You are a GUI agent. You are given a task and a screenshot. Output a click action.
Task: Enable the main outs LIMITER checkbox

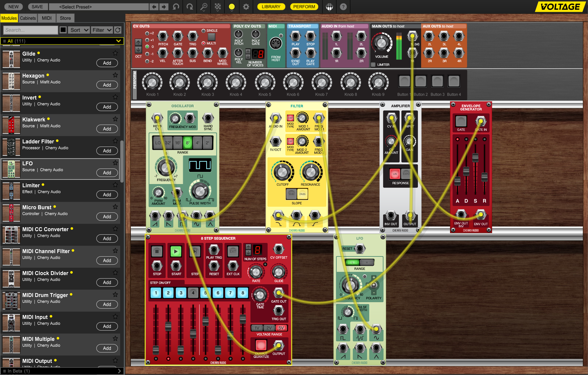coord(373,65)
